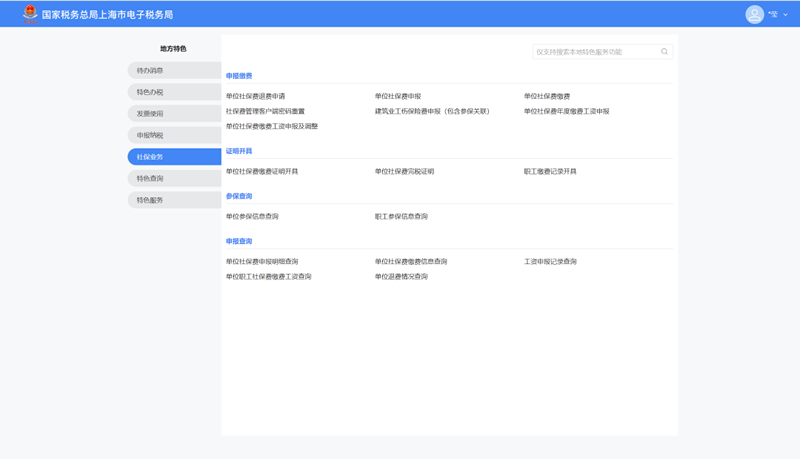
Task: Open the 单位社保费申报 link
Action: (x=398, y=97)
